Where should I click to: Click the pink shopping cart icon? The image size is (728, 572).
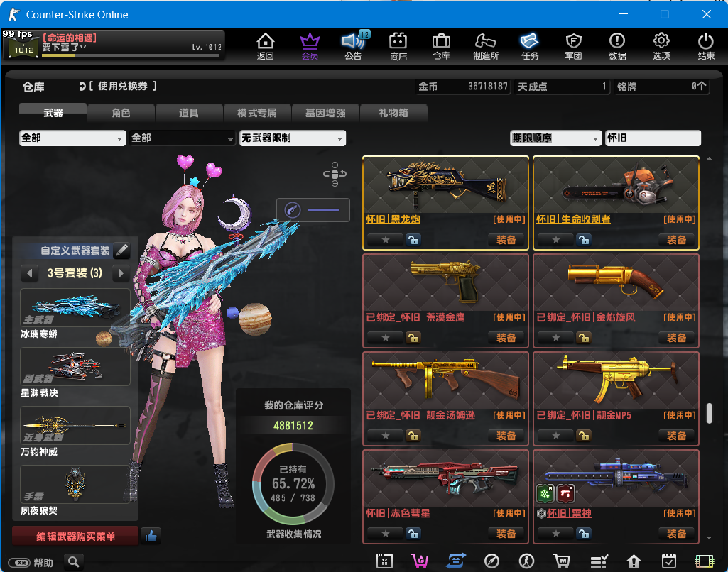(420, 561)
